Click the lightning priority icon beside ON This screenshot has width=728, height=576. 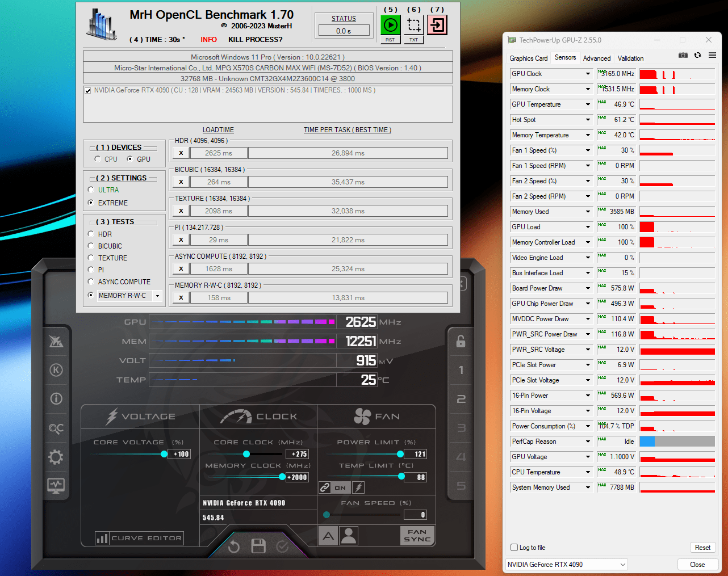click(358, 487)
